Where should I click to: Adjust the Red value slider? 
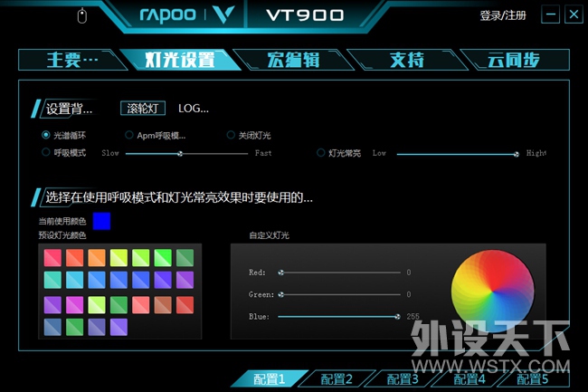[339, 272]
